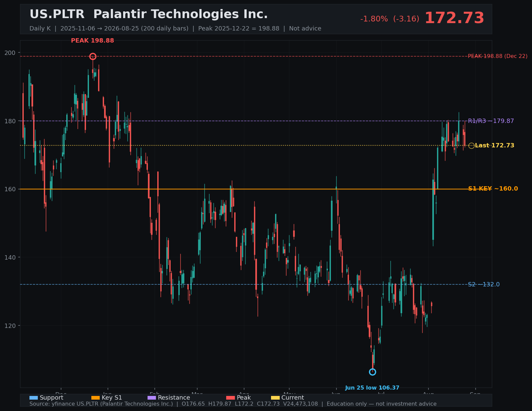532x411 pixels.
Task: Click the Peak red legend swatch
Action: (x=231, y=398)
